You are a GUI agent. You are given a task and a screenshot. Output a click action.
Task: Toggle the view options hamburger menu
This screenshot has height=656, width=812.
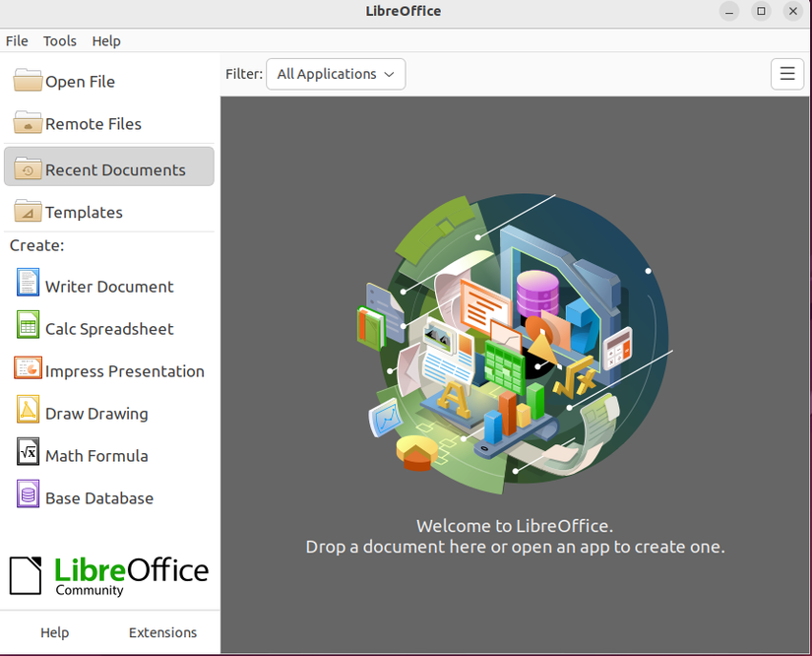tap(786, 74)
